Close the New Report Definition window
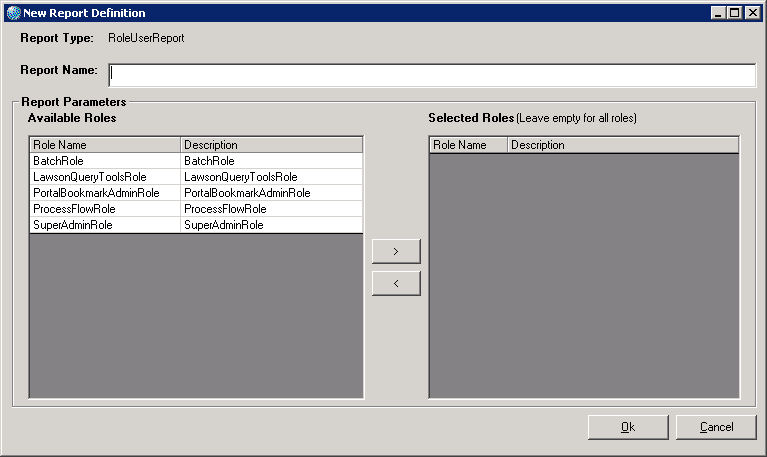The width and height of the screenshot is (767, 457). [752, 13]
